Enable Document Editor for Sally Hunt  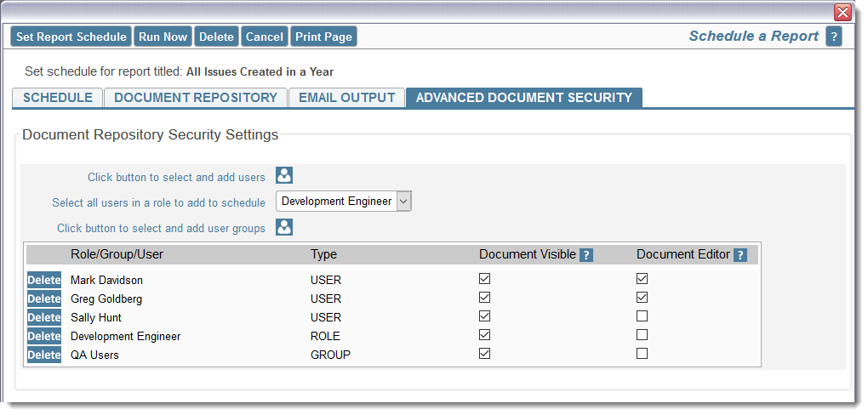tap(642, 316)
